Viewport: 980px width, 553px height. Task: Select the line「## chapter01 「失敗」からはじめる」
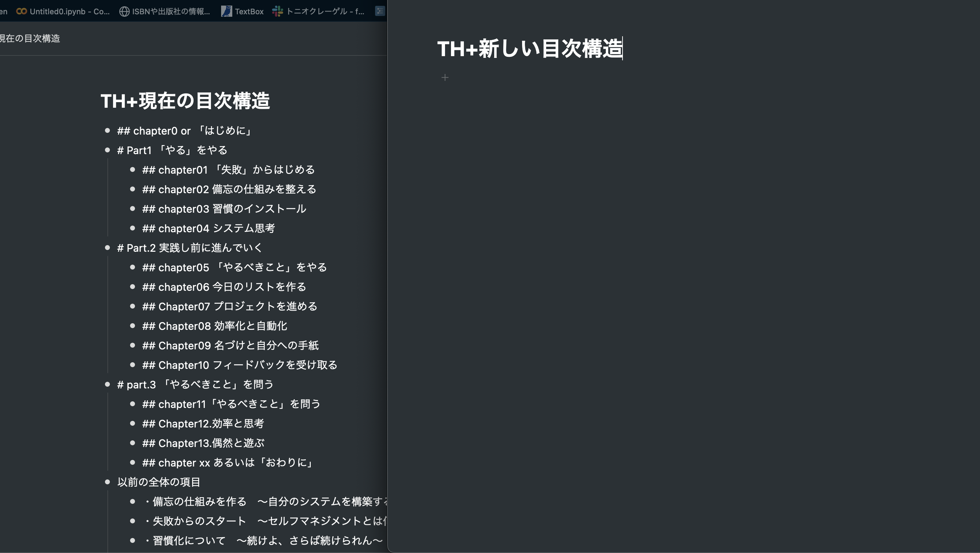click(x=229, y=169)
